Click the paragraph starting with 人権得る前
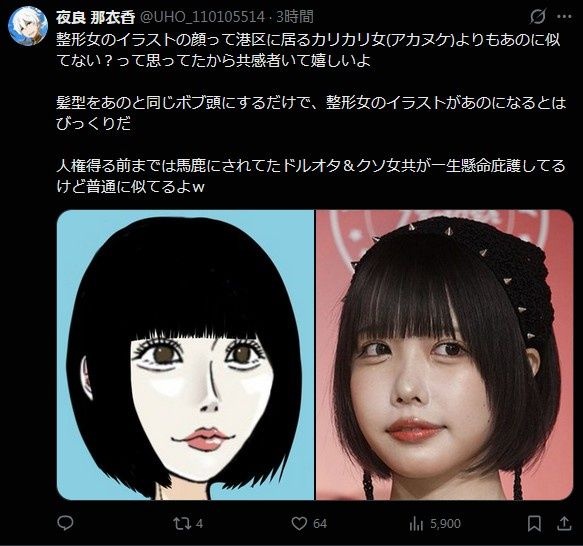The width and height of the screenshot is (583, 546). click(311, 176)
